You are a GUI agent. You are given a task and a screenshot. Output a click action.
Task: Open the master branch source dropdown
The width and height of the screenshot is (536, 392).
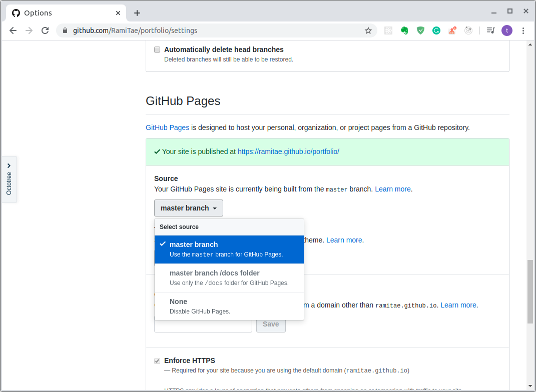coord(189,208)
